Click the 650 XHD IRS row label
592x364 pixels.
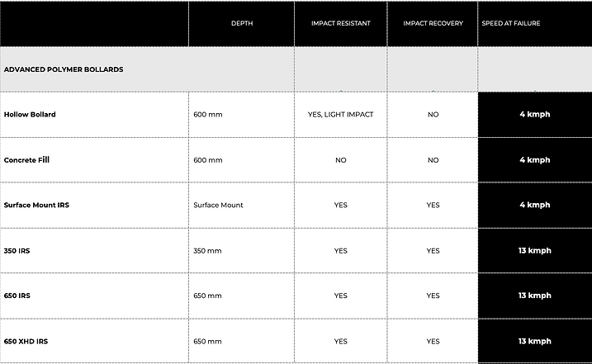coord(26,341)
